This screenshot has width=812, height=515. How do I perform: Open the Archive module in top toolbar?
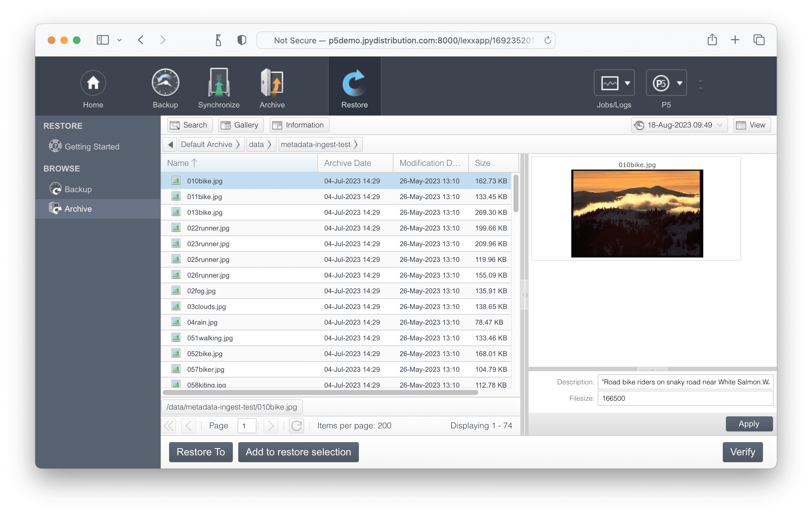(272, 83)
